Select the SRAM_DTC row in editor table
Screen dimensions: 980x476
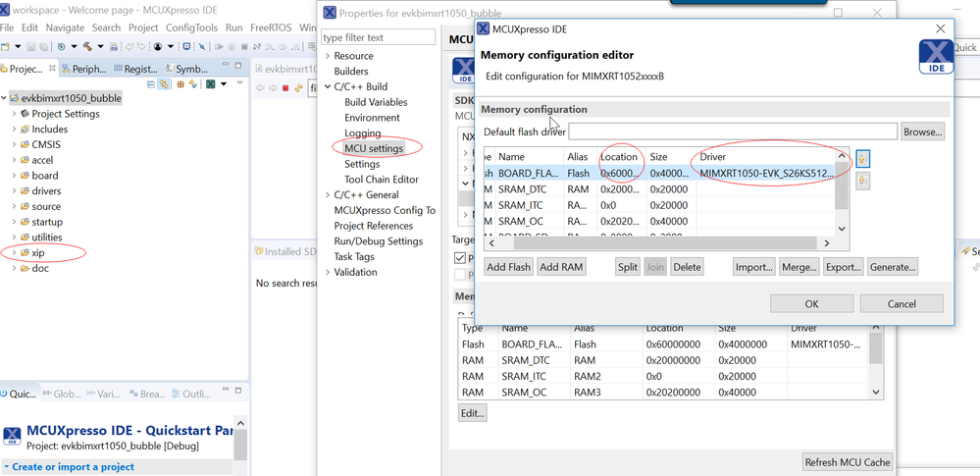(x=660, y=189)
